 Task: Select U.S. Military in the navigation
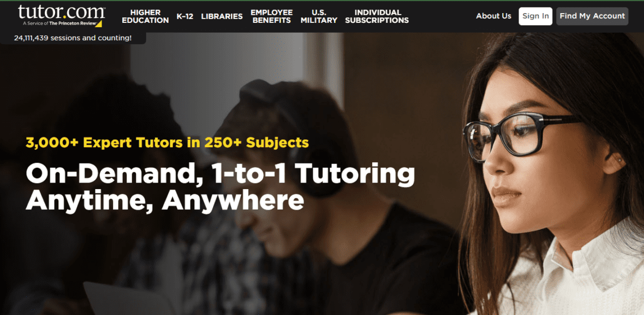pos(319,16)
